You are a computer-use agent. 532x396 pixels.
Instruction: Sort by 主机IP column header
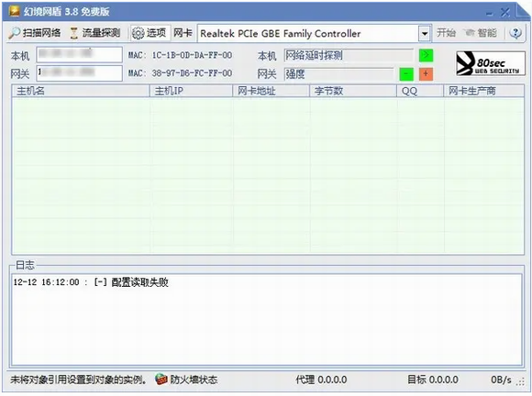191,91
